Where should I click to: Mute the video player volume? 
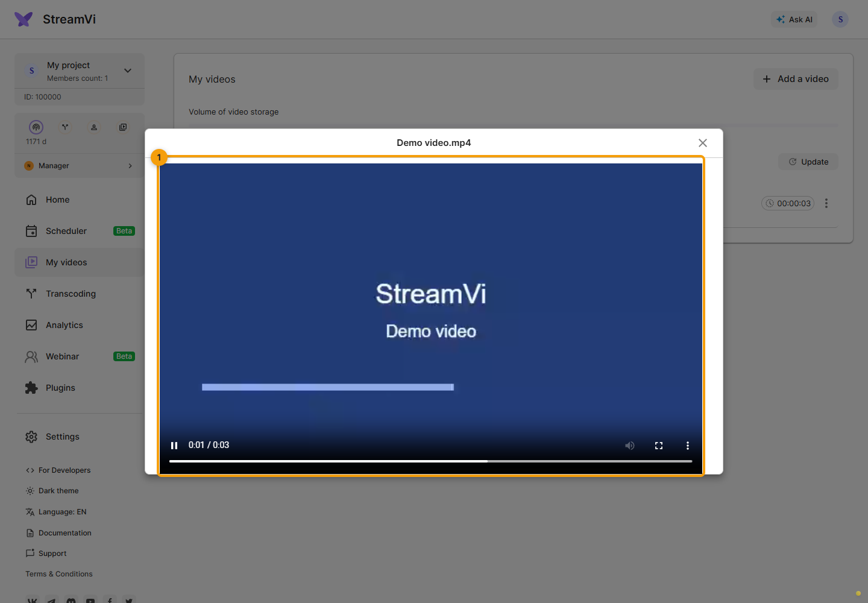[630, 446]
